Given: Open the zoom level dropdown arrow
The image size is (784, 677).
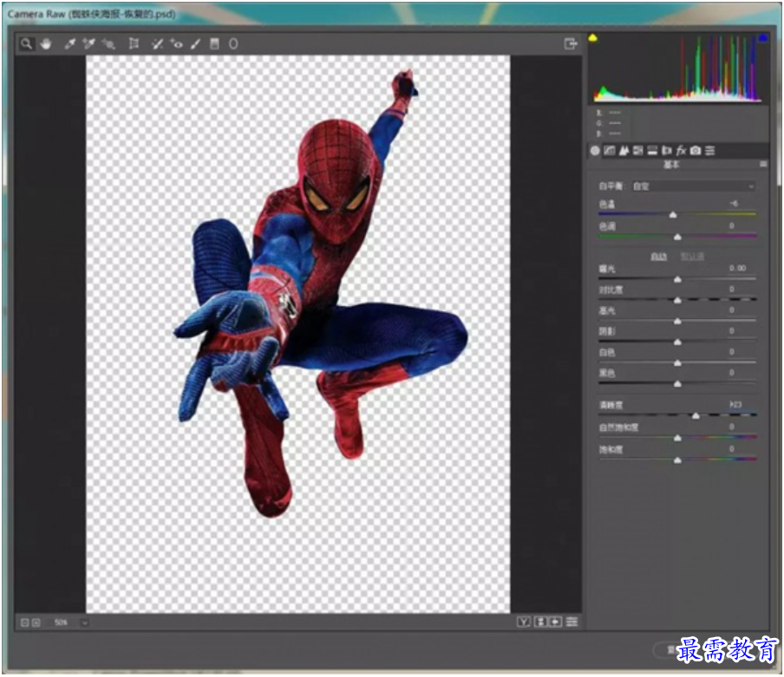Looking at the screenshot, I should click(85, 622).
